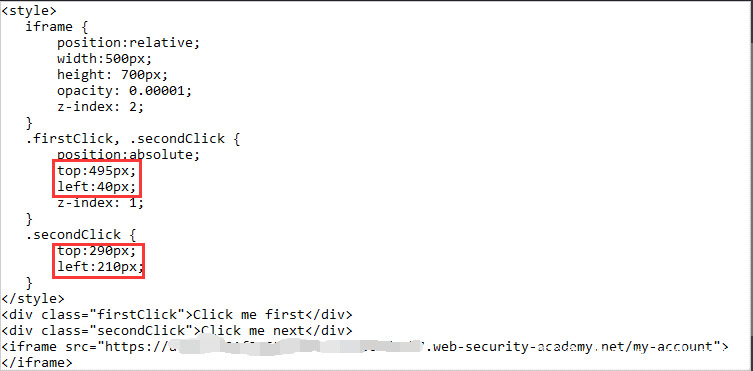The width and height of the screenshot is (753, 371).
Task: Click the position:absolute declaration
Action: (x=128, y=155)
